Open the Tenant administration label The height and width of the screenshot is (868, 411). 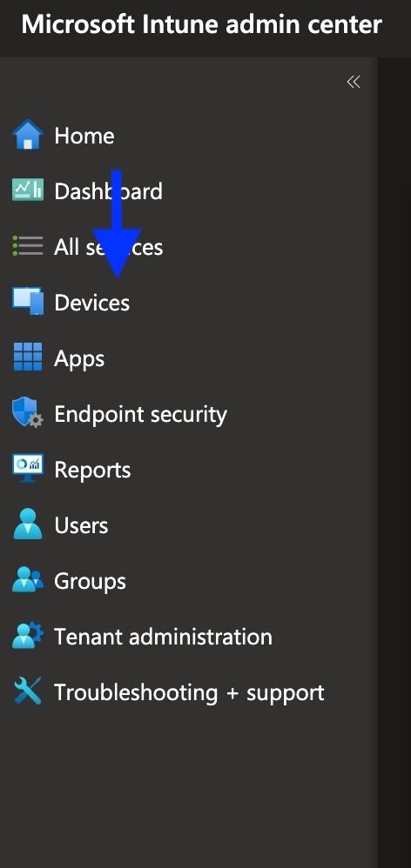163,637
